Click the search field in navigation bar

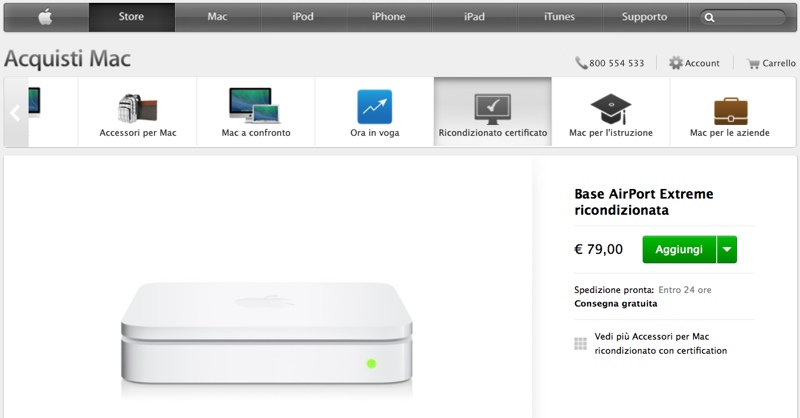[743, 17]
